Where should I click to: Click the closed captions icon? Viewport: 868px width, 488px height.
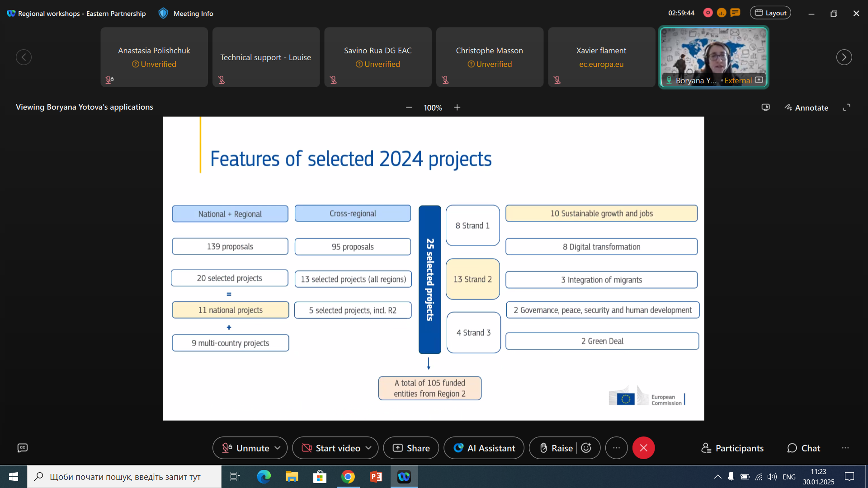[x=23, y=448]
